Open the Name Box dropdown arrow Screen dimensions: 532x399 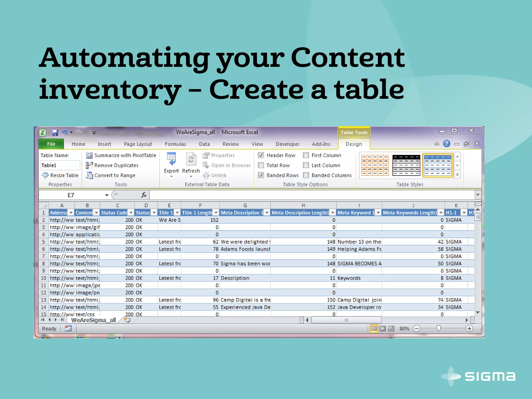point(107,195)
